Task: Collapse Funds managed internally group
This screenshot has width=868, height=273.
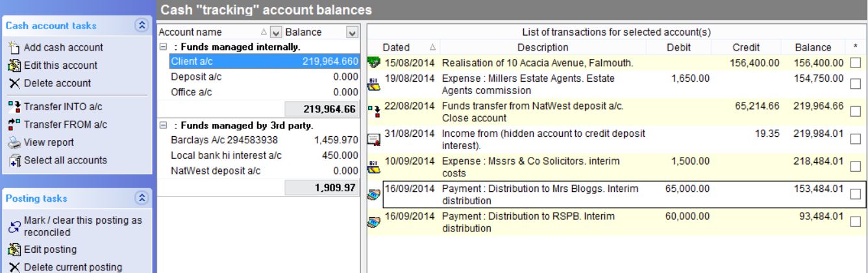Action: pyautogui.click(x=162, y=47)
